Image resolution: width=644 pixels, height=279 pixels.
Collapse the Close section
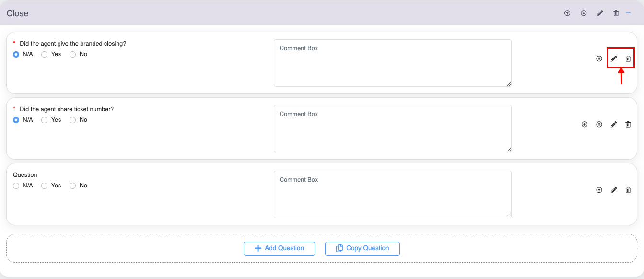tap(628, 13)
